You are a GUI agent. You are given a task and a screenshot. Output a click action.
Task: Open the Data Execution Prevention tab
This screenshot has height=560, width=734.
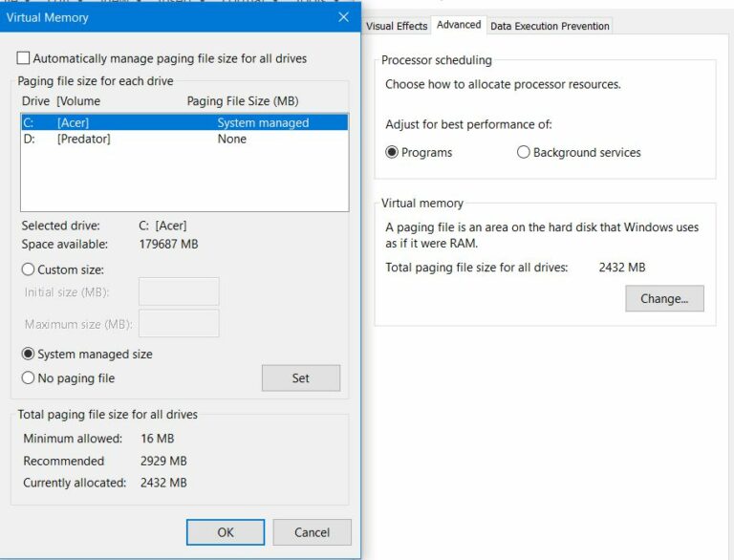[x=550, y=26]
